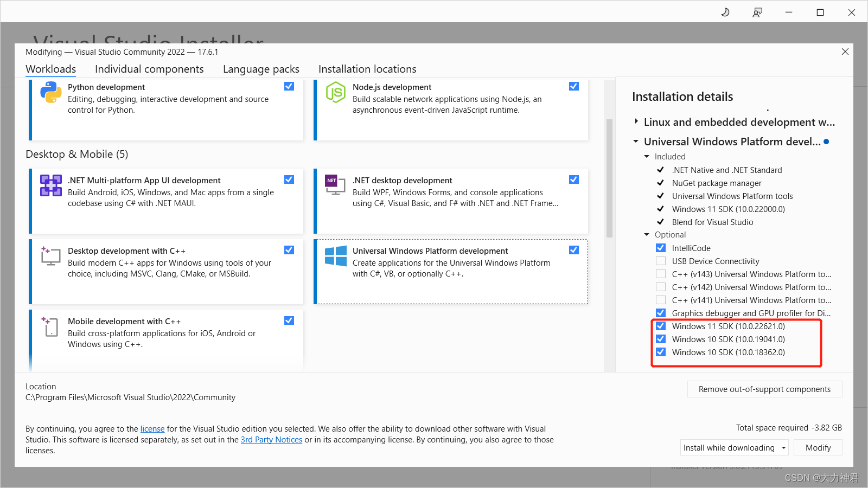Click the Desktop development with C++ icon
868x488 pixels.
[50, 256]
